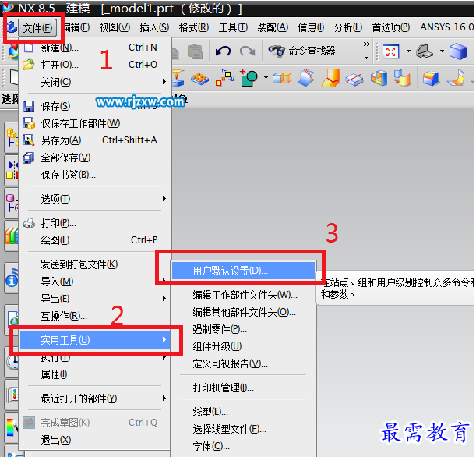Click the orange pattern feature icon

point(199,78)
